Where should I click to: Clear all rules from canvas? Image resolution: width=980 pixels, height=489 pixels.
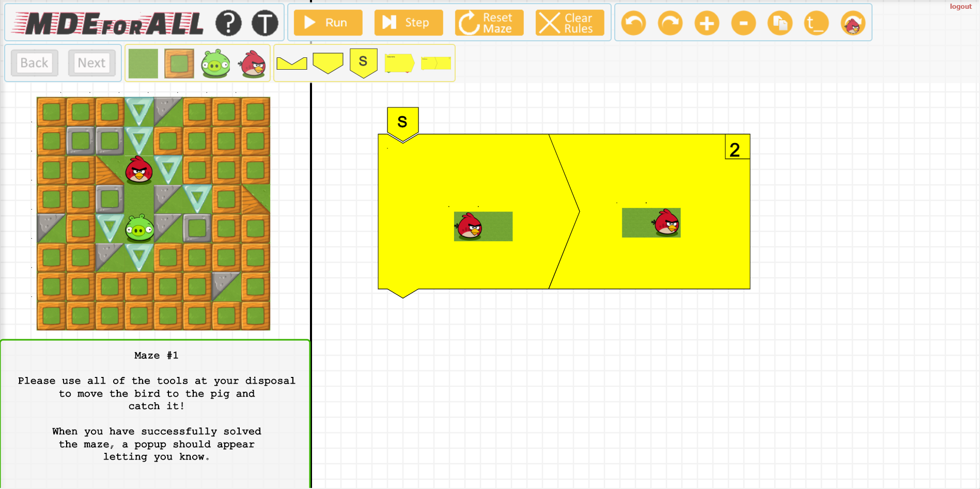point(570,23)
